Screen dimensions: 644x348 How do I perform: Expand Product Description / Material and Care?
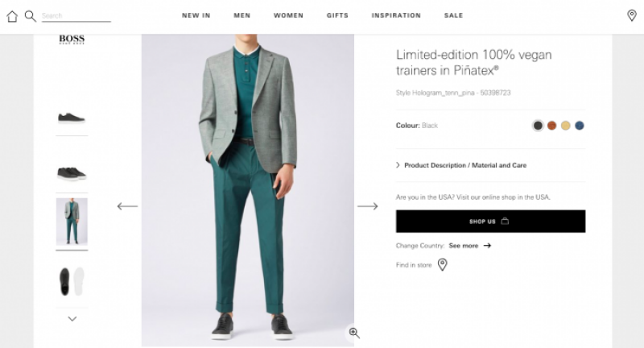tap(464, 165)
